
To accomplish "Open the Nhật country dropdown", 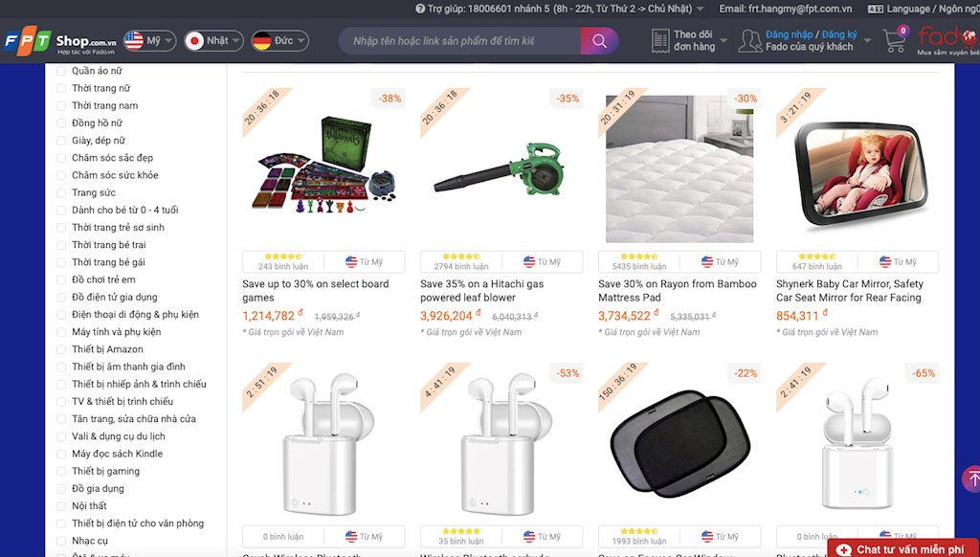I will tap(213, 41).
